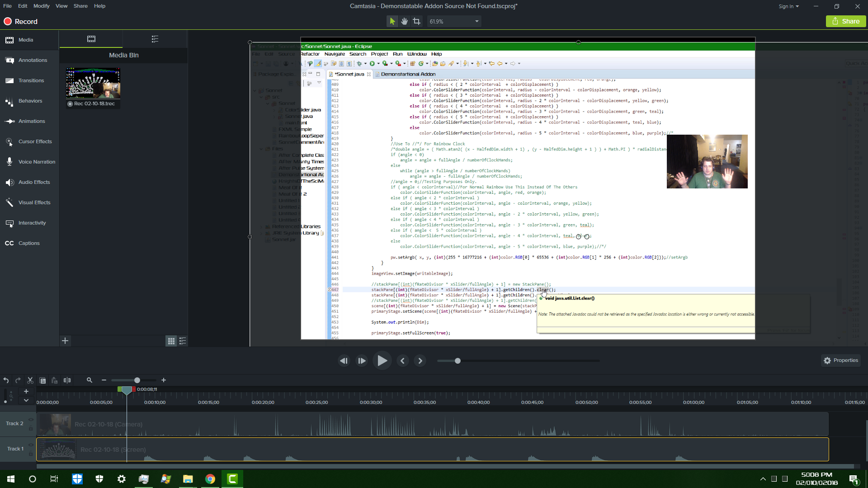Open the Modify menu
The height and width of the screenshot is (488, 868).
coord(41,6)
